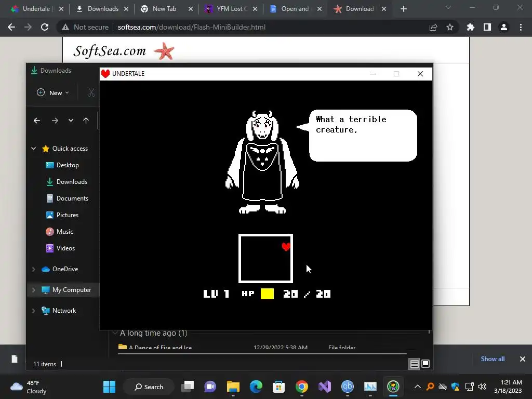Expand the Network tree node
This screenshot has width=532, height=399.
(x=33, y=311)
